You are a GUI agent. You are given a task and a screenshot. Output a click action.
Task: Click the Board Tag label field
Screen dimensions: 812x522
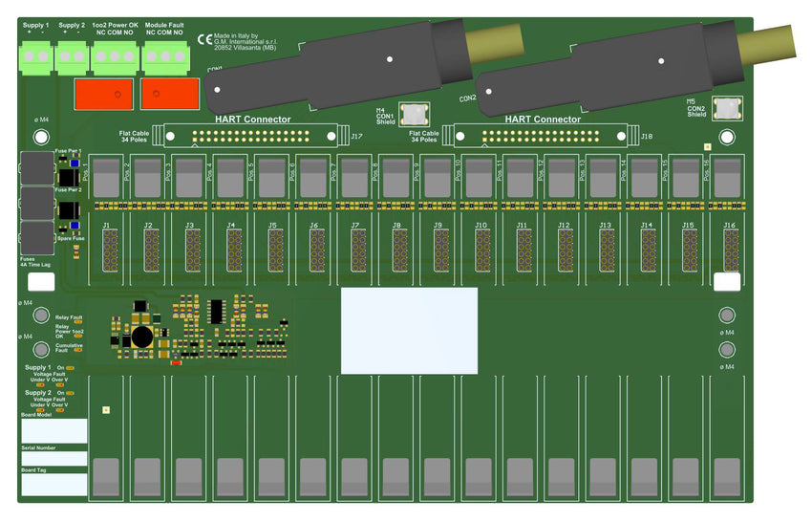tap(53, 485)
